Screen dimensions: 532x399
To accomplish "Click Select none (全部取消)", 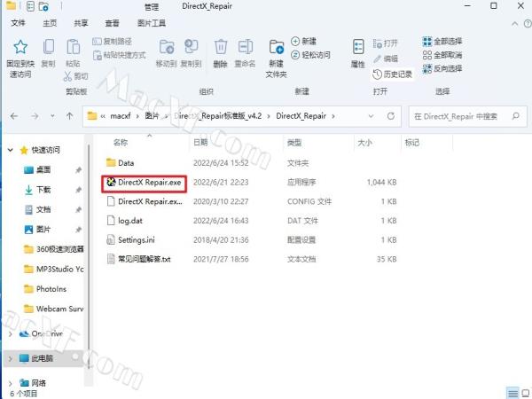I will (442, 55).
